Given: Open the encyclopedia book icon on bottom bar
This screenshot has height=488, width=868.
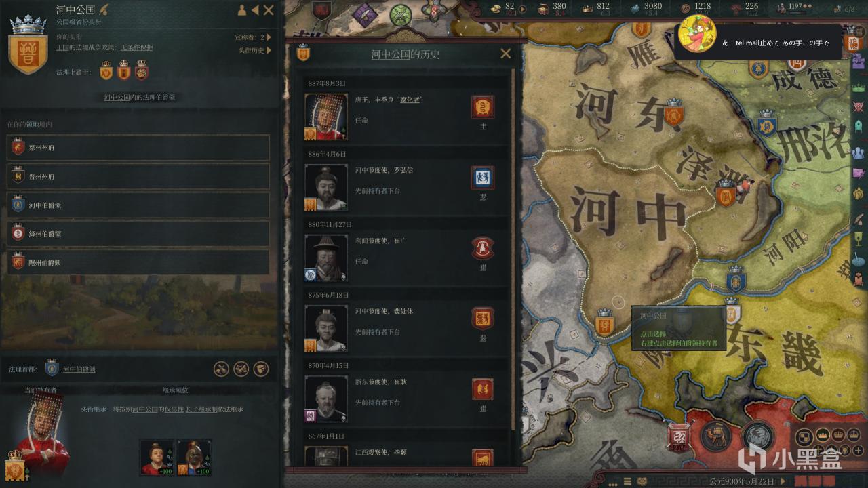Looking at the screenshot, I should click(642, 481).
